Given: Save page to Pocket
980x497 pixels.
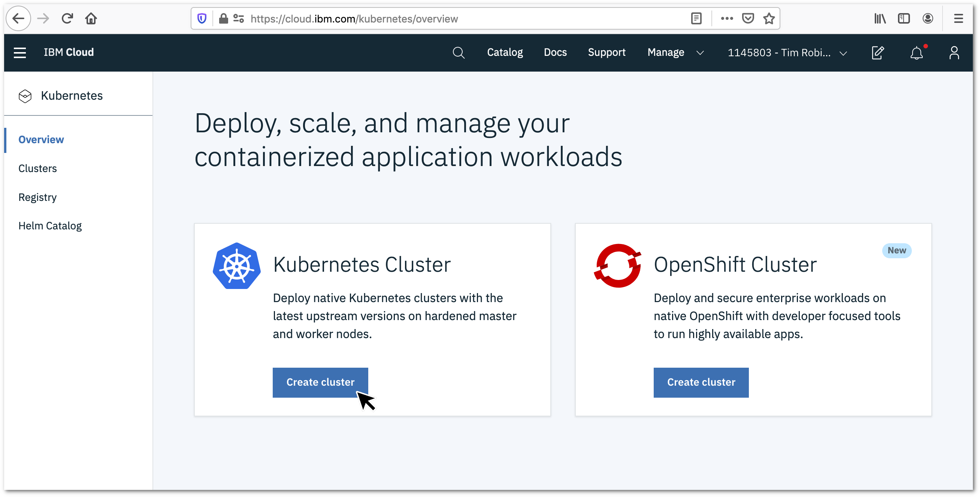Looking at the screenshot, I should pyautogui.click(x=748, y=18).
